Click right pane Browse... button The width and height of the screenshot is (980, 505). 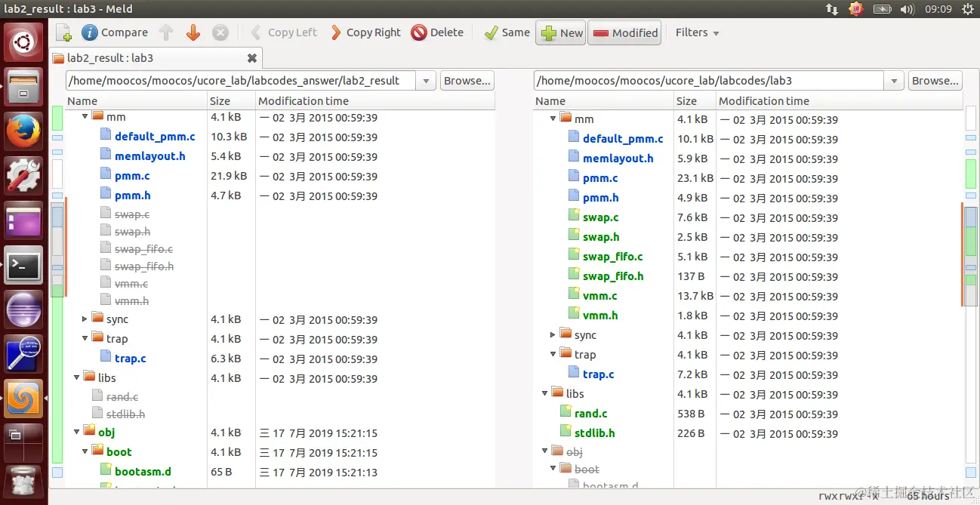[x=935, y=81]
